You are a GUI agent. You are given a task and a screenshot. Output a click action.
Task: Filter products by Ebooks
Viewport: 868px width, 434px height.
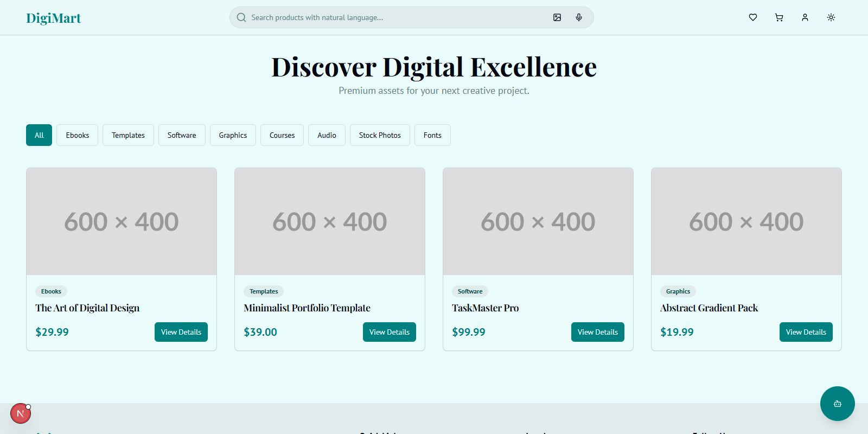[78, 135]
